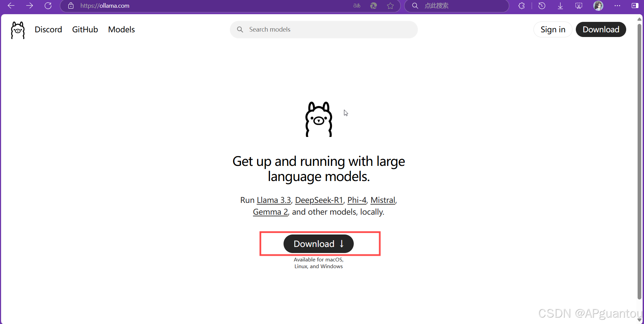Open the DeepSeek-R1 link
Viewport: 644px width, 324px height.
[x=319, y=200]
